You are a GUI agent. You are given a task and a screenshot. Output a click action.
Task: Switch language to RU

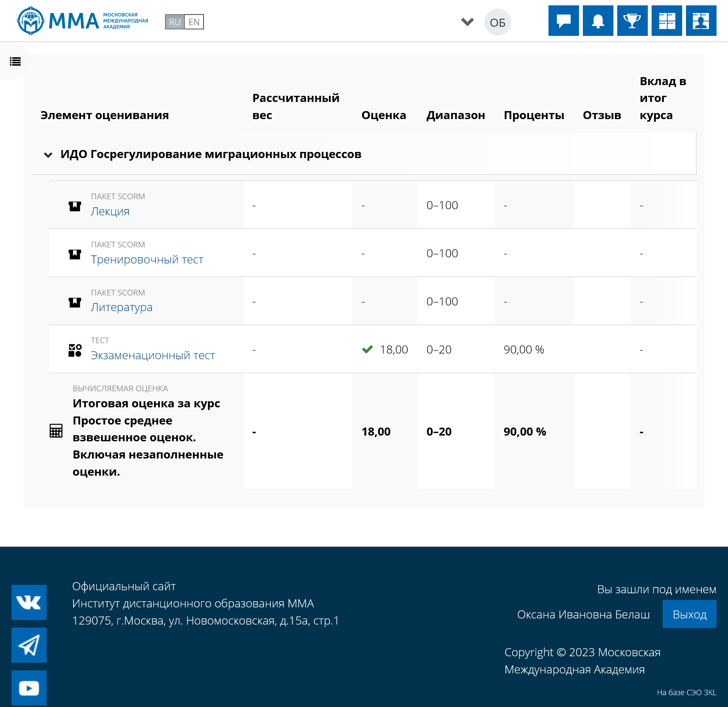click(x=175, y=22)
